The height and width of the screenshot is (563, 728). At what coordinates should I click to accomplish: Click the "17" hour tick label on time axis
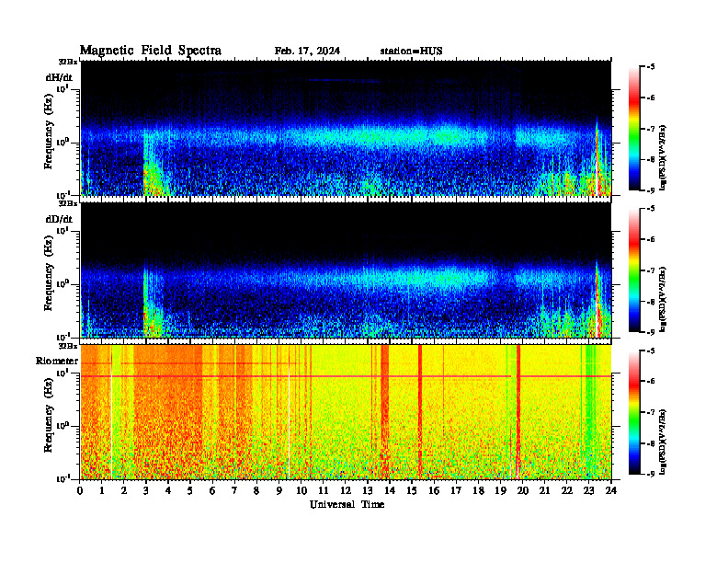pyautogui.click(x=456, y=490)
